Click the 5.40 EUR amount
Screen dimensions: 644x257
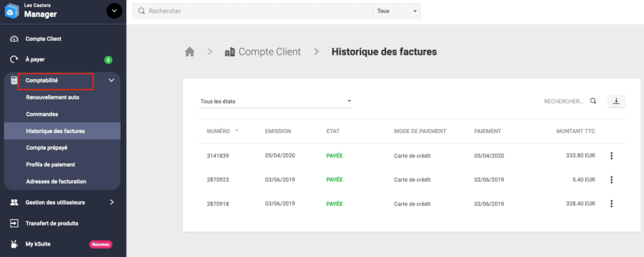584,180
